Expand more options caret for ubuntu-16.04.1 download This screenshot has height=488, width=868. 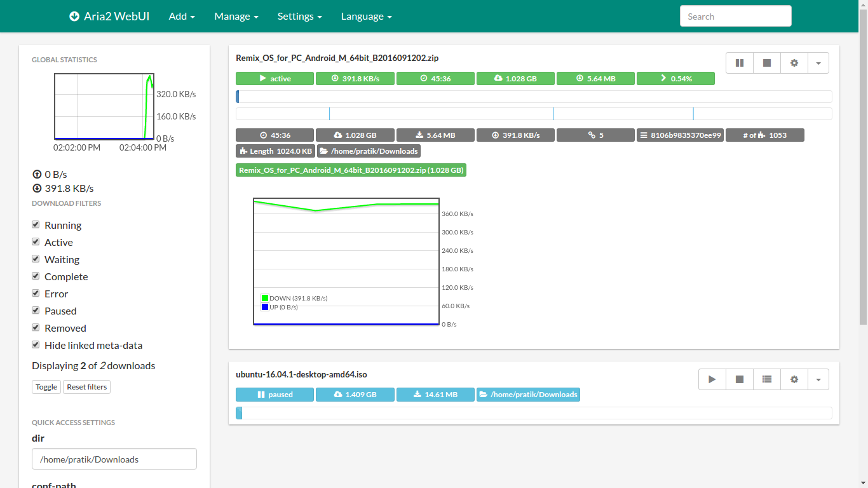tap(818, 379)
